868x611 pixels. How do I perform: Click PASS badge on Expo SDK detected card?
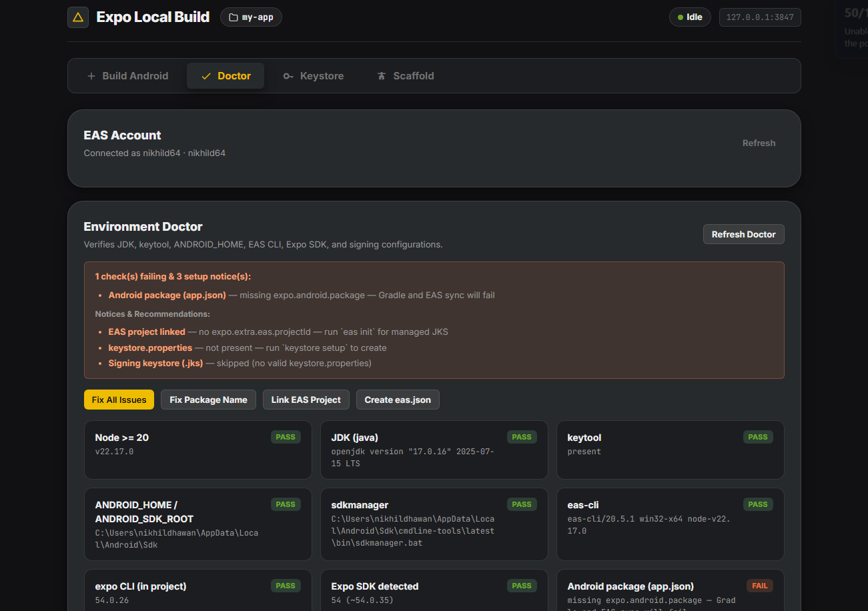[x=522, y=586]
